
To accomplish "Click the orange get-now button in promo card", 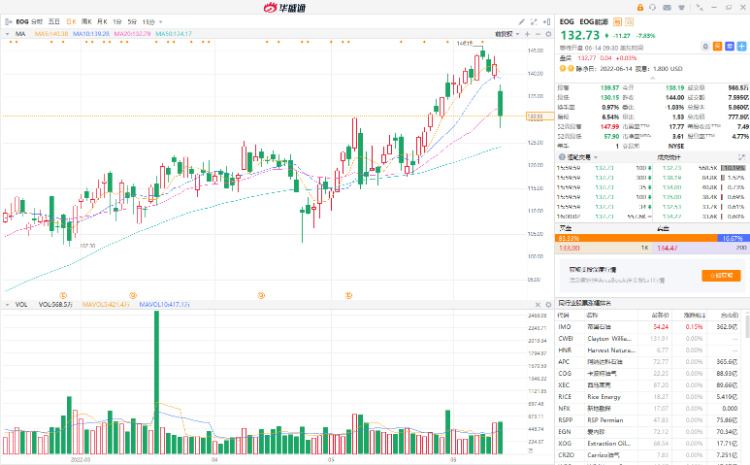I will (721, 275).
